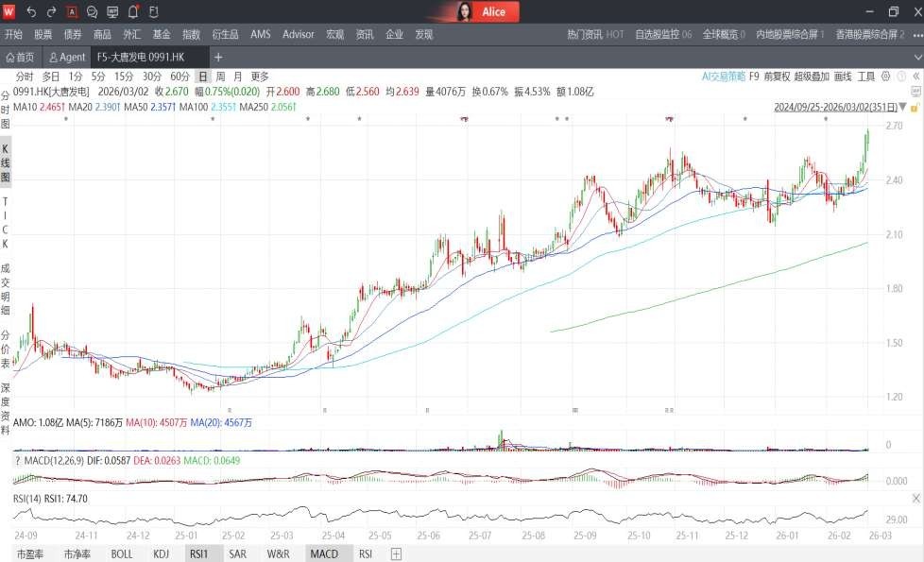Select the KDJ indicator tab
This screenshot has width=924, height=562.
162,553
